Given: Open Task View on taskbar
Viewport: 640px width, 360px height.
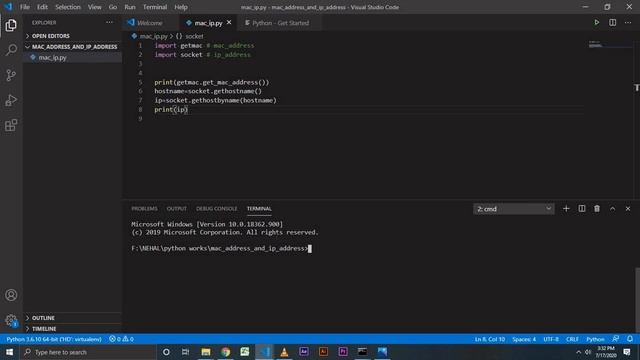Looking at the screenshot, I should [x=185, y=352].
